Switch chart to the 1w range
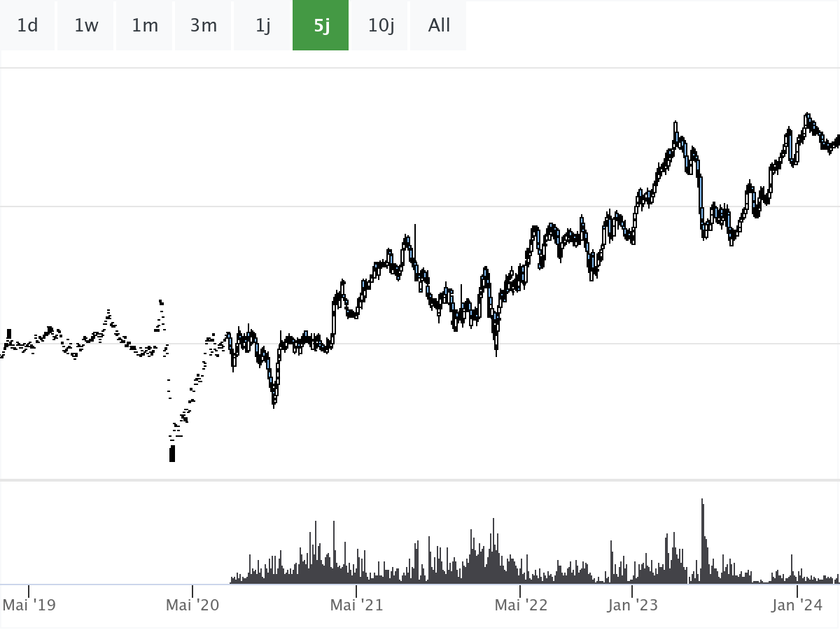 [86, 26]
